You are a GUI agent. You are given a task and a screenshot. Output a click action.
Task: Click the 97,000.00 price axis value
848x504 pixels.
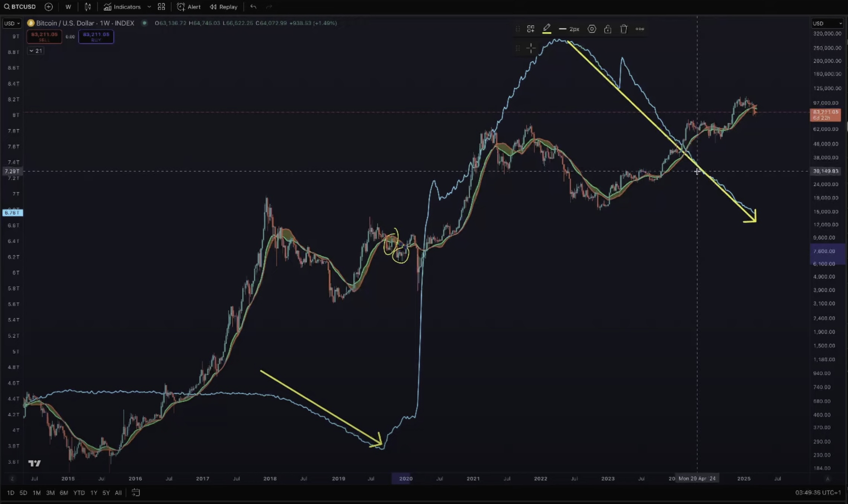pyautogui.click(x=826, y=103)
